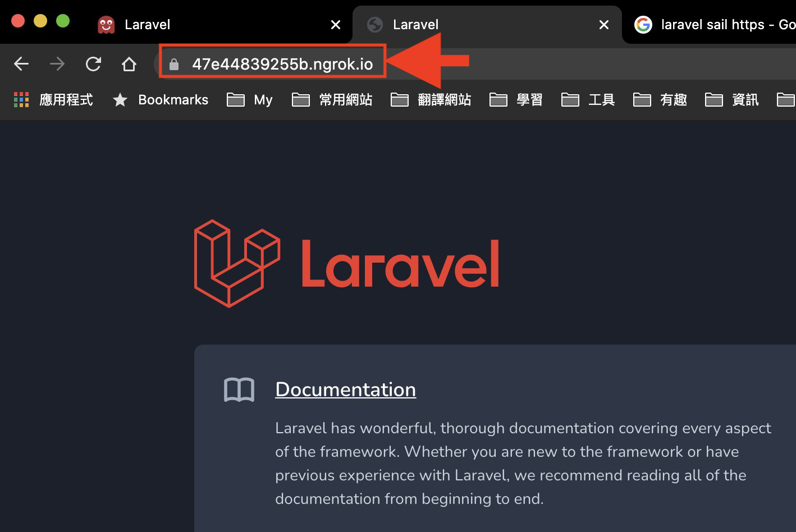Open the browser home page
This screenshot has height=532, width=796.
click(129, 64)
